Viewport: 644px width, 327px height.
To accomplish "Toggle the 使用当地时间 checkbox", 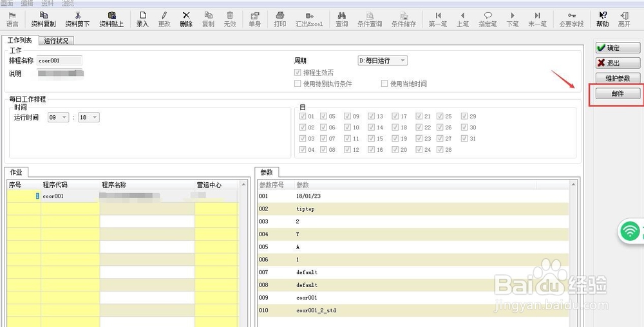I will (384, 84).
